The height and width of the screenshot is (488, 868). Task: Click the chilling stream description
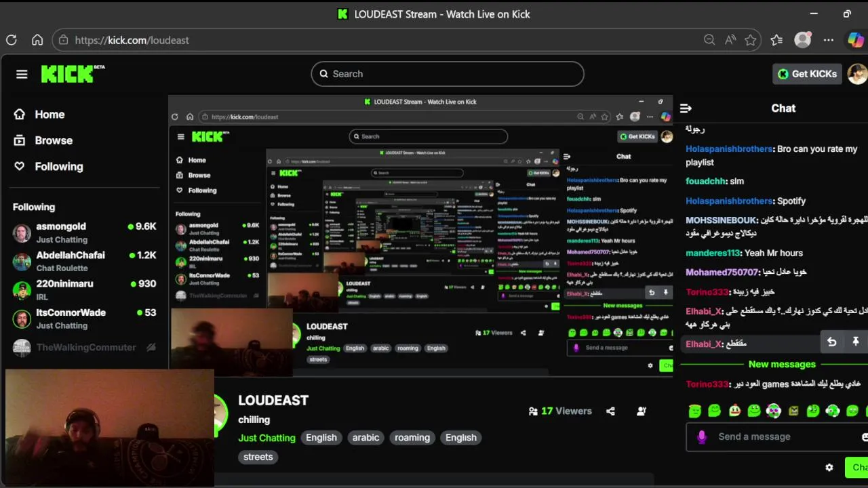coord(254,420)
